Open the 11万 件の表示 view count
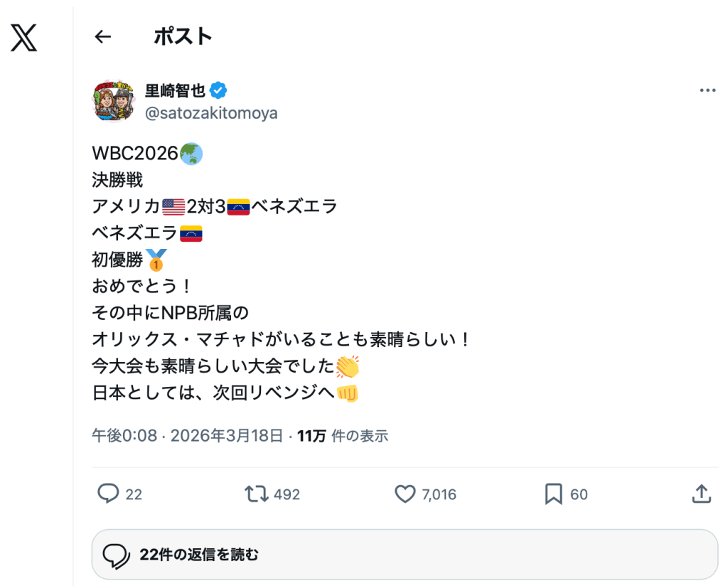The height and width of the screenshot is (586, 728). tap(343, 436)
